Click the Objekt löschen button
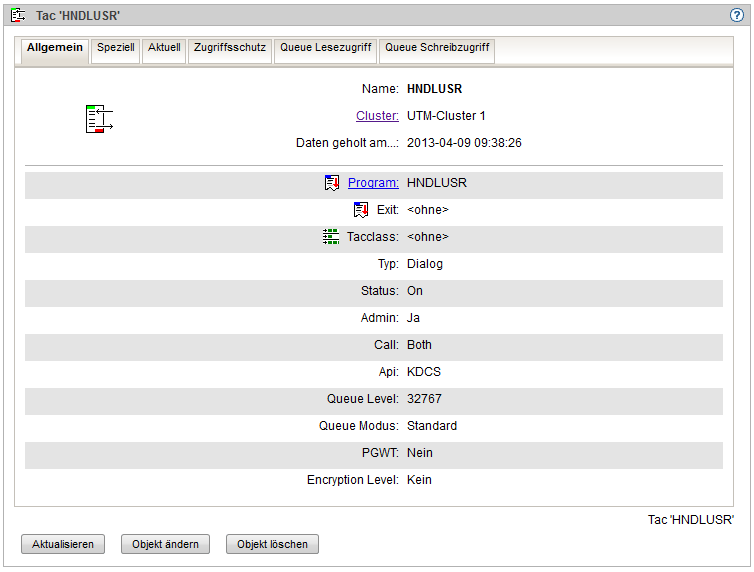This screenshot has width=754, height=572. click(272, 545)
